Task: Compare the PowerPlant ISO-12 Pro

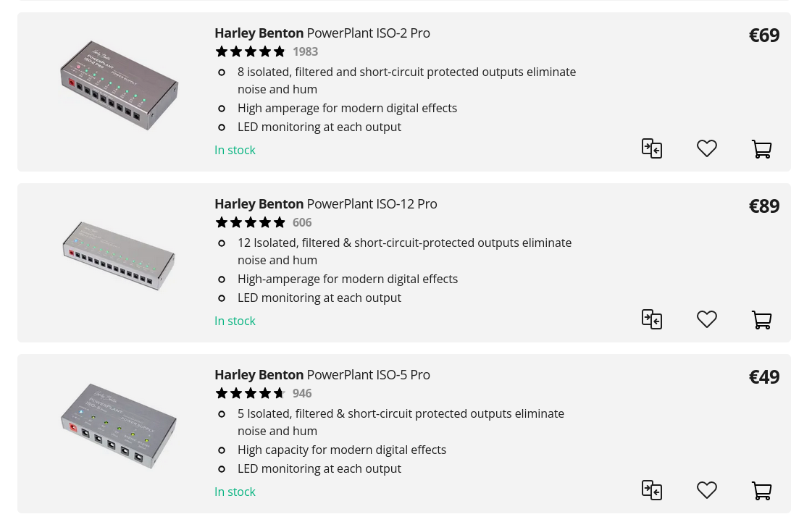Action: (652, 319)
